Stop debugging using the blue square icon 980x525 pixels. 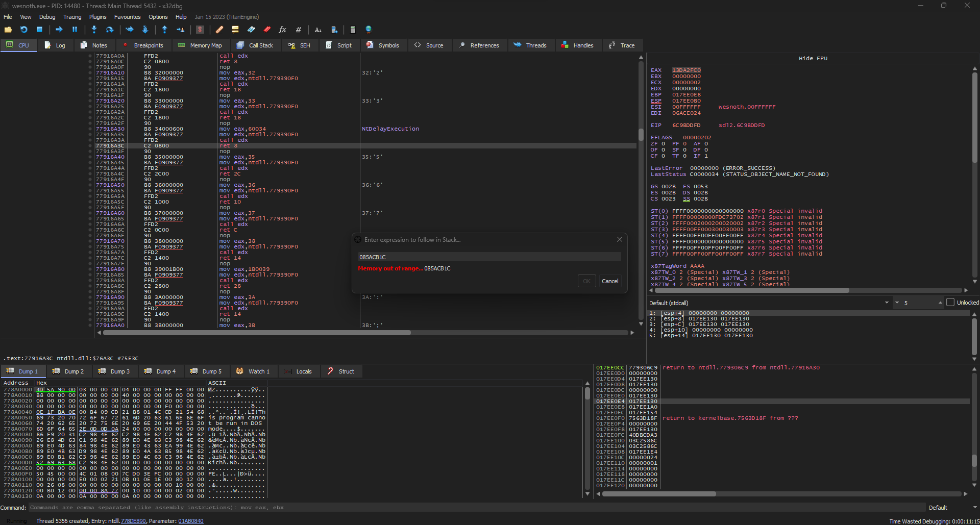39,30
